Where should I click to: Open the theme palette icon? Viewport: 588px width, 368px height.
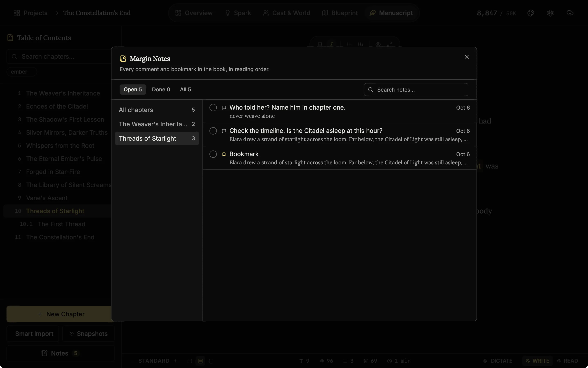(x=531, y=13)
